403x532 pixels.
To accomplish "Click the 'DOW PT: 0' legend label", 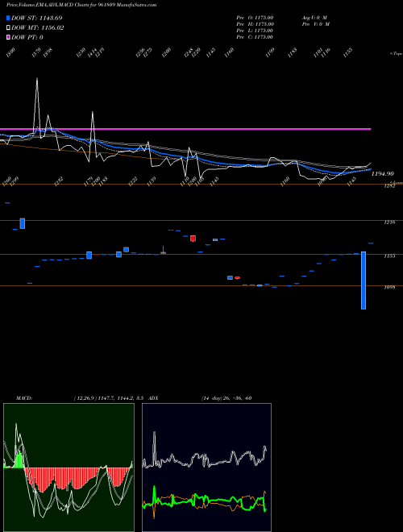I will pyautogui.click(x=27, y=37).
